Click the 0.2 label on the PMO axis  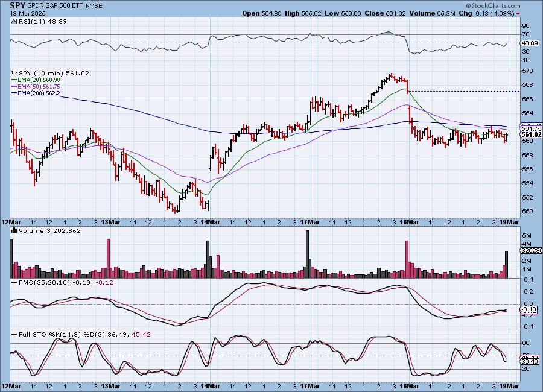(x=528, y=291)
